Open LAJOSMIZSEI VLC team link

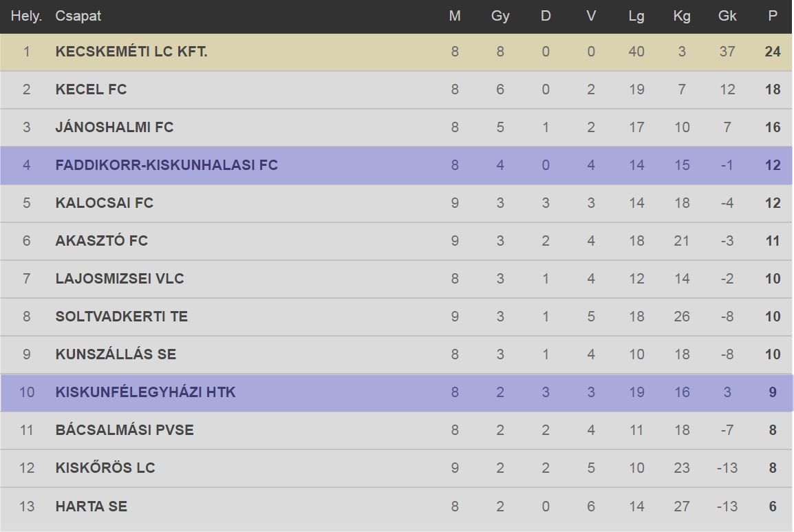pyautogui.click(x=120, y=279)
